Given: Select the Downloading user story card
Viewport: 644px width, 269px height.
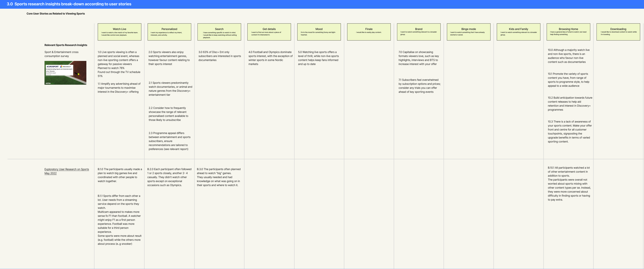Looking at the screenshot, I should 618,32.
